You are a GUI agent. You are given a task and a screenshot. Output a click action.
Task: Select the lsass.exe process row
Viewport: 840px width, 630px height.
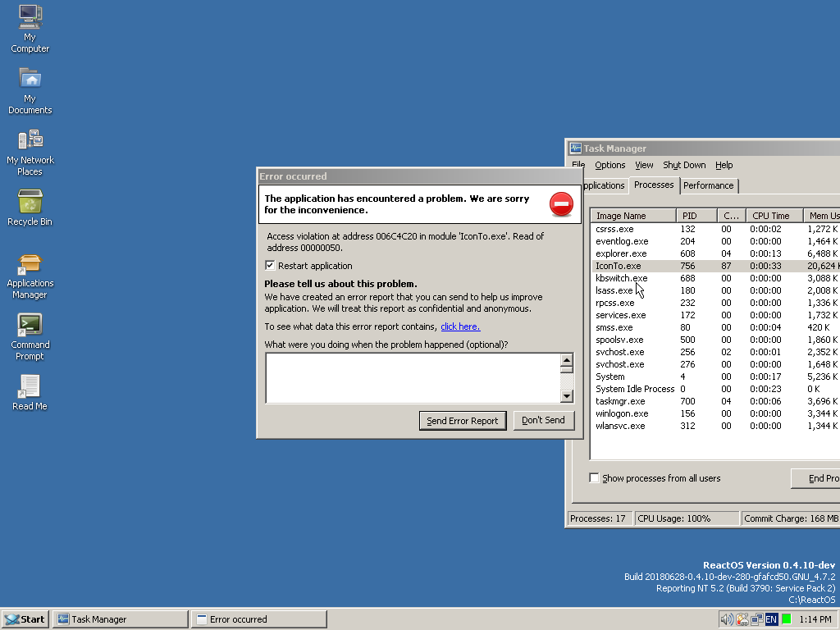(x=715, y=290)
